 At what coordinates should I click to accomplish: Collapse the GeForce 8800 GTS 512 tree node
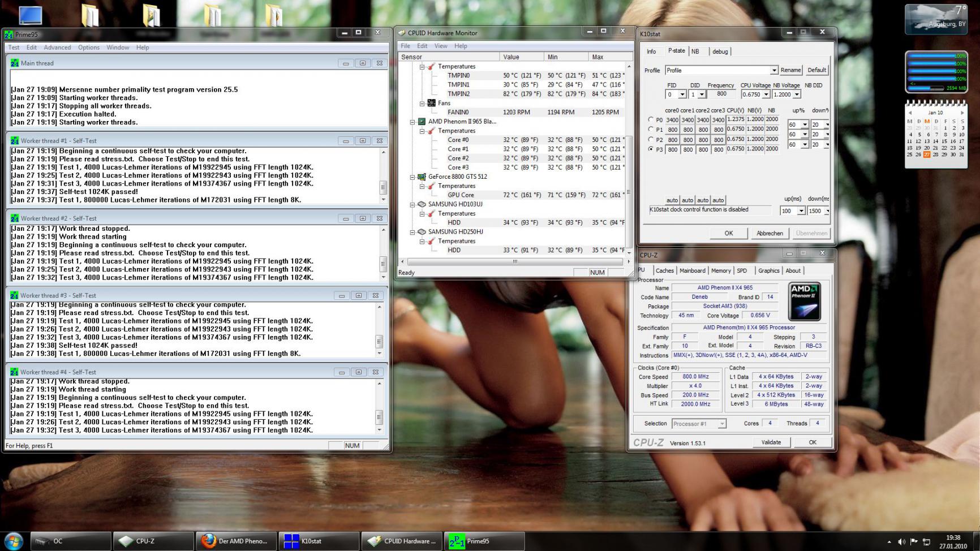coord(412,177)
